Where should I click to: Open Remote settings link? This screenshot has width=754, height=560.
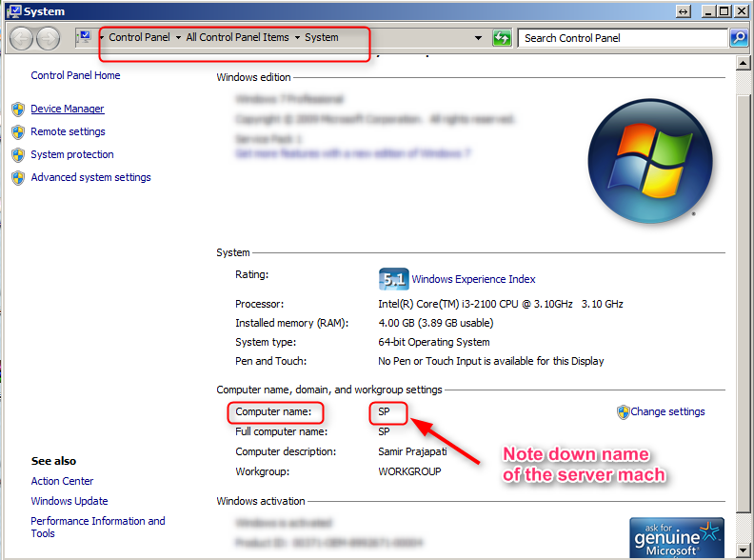click(x=68, y=131)
